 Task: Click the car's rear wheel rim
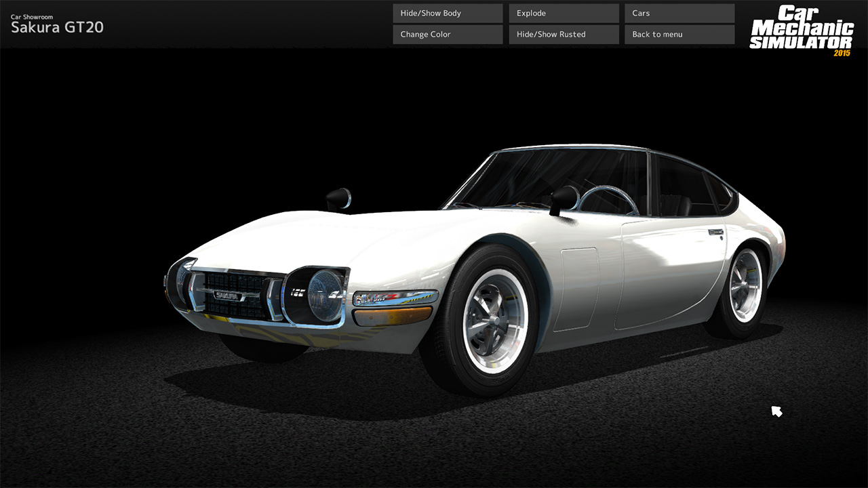point(745,285)
